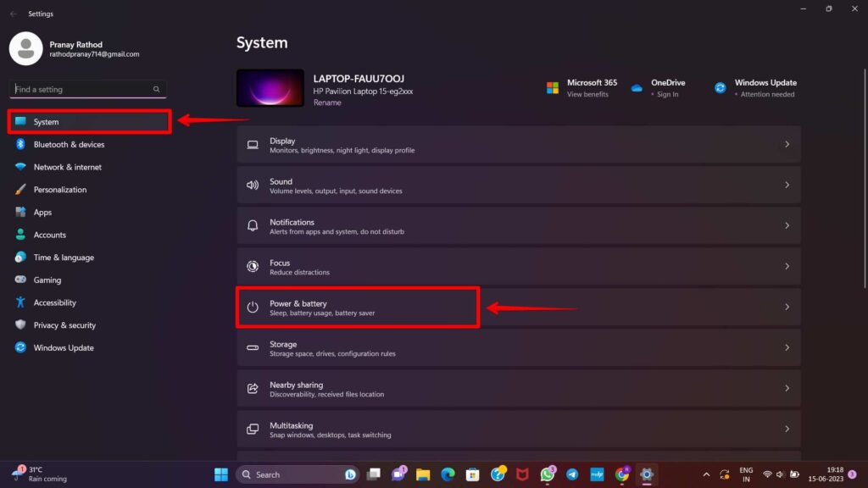Viewport: 868px width, 488px height.
Task: Open Microsoft Edge from the taskbar
Action: [447, 474]
